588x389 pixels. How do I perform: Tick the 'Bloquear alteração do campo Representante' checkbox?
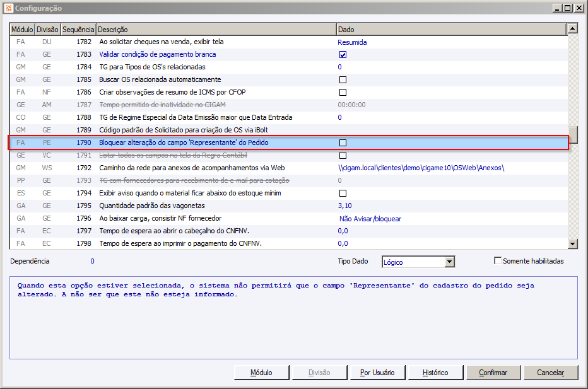pyautogui.click(x=343, y=142)
